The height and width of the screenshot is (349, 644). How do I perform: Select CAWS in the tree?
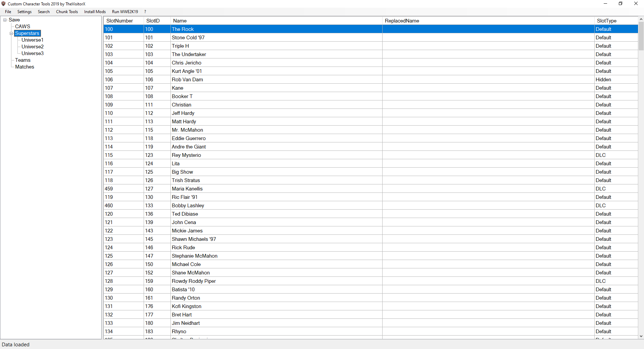coord(22,27)
